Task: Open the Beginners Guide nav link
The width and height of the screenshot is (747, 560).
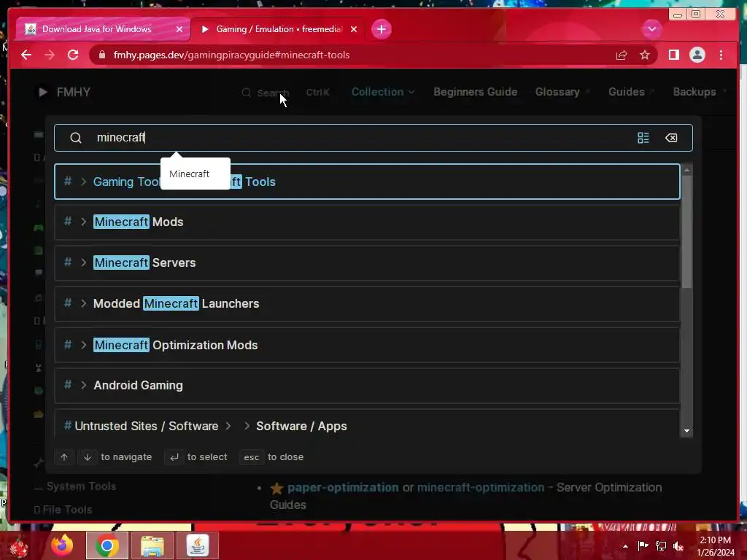Action: tap(475, 92)
